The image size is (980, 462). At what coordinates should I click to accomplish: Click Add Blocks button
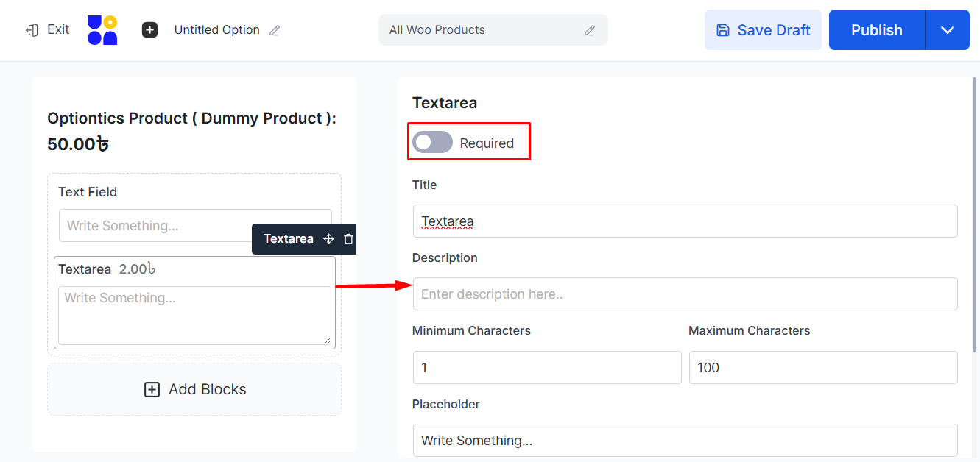click(194, 389)
